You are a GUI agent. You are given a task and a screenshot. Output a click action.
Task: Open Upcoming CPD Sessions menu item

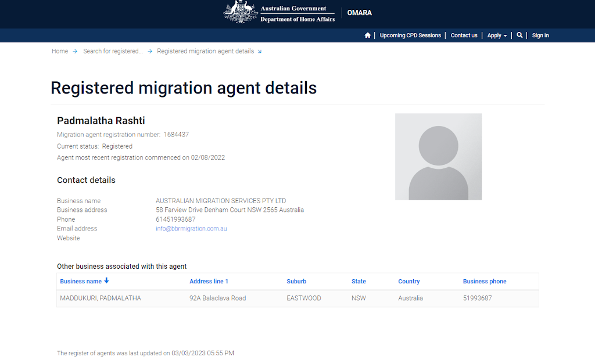tap(410, 35)
